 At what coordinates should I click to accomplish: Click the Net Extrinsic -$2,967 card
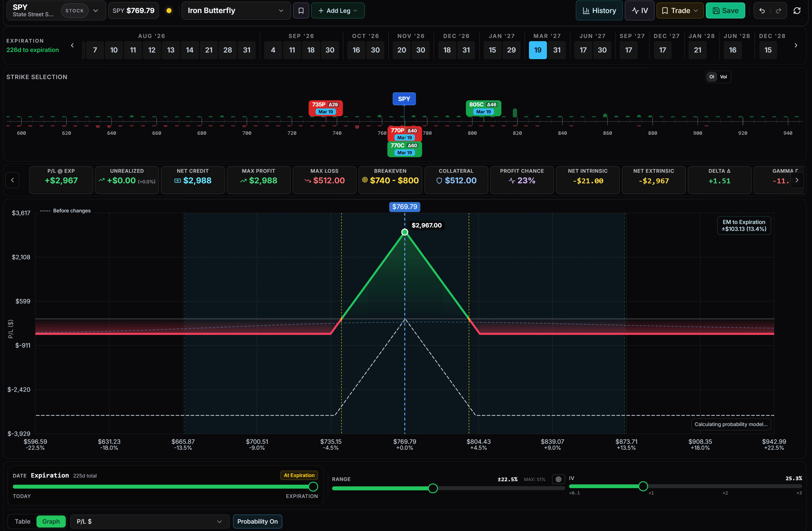pyautogui.click(x=653, y=180)
